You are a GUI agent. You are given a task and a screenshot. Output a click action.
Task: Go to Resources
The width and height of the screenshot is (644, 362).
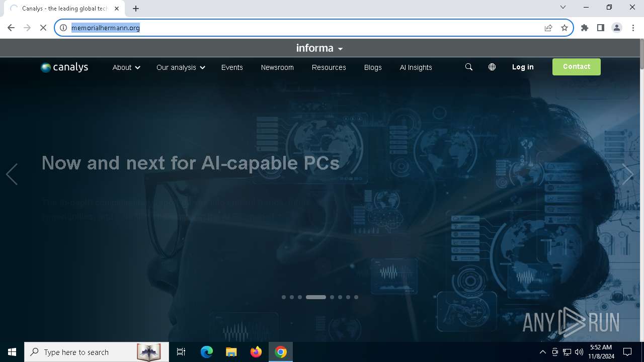pyautogui.click(x=329, y=67)
